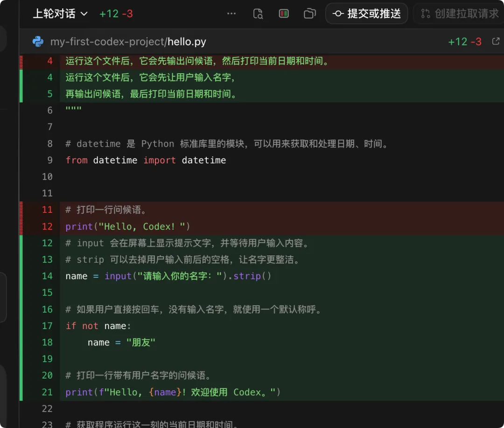
Task: Click the 创建拉取请求 button
Action: tap(460, 14)
